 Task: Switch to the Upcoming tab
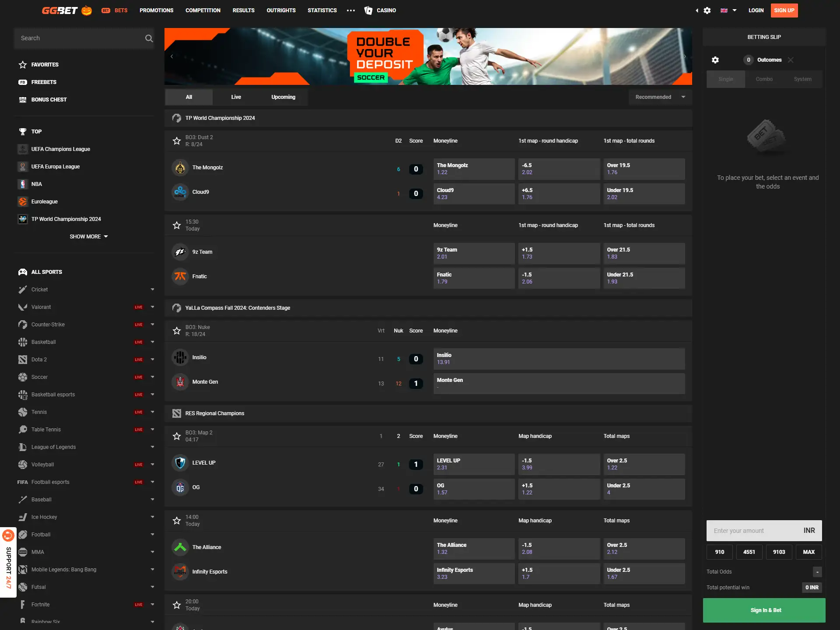tap(283, 97)
